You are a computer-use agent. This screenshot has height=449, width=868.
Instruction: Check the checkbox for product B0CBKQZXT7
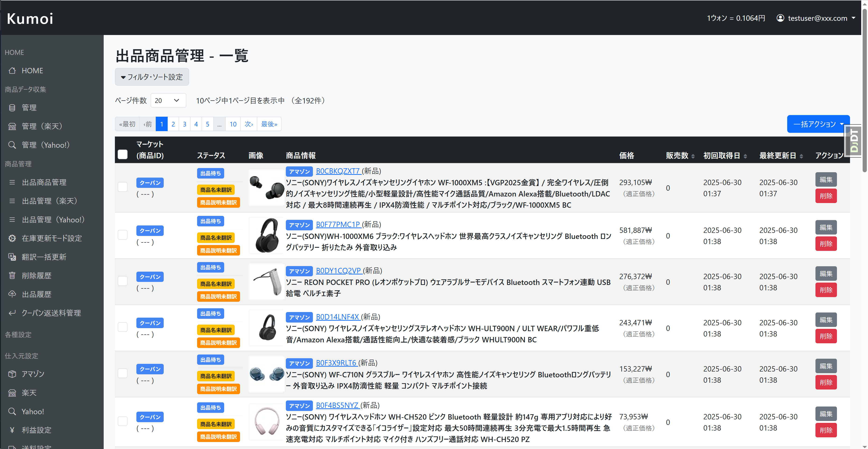pos(123,187)
